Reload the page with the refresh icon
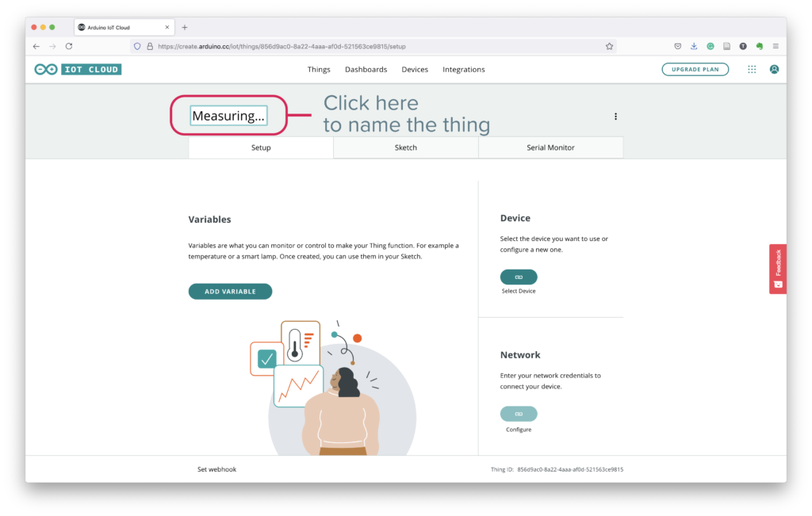 [x=69, y=46]
